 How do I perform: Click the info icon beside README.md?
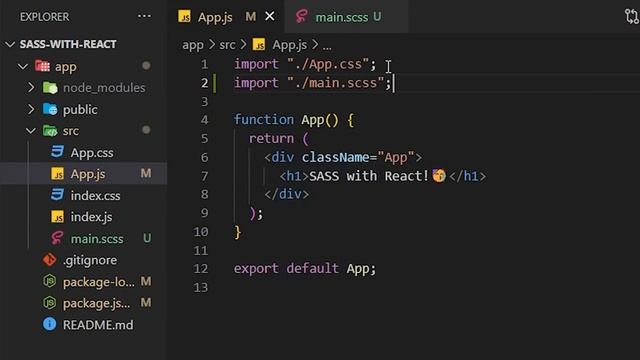(x=49, y=324)
